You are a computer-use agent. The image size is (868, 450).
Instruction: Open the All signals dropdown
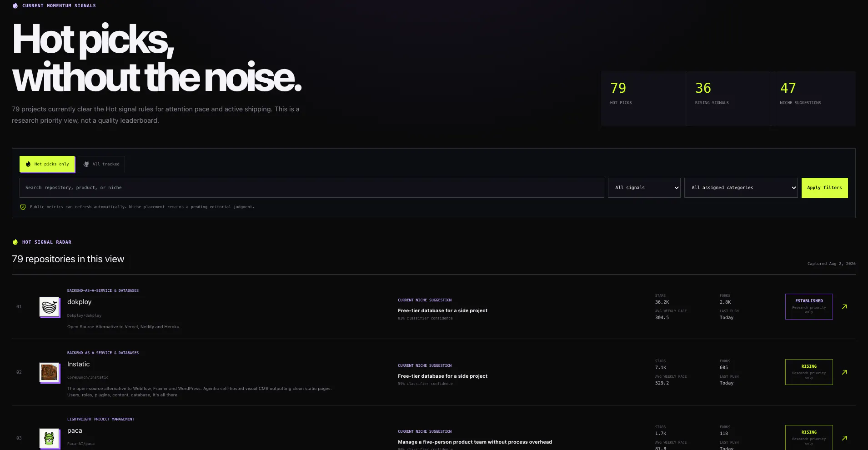(x=644, y=188)
